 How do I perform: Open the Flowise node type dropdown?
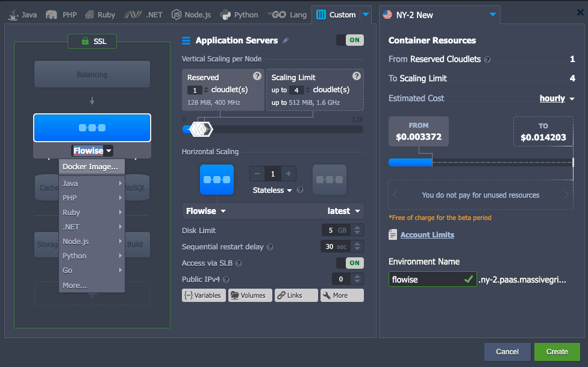[x=92, y=151]
